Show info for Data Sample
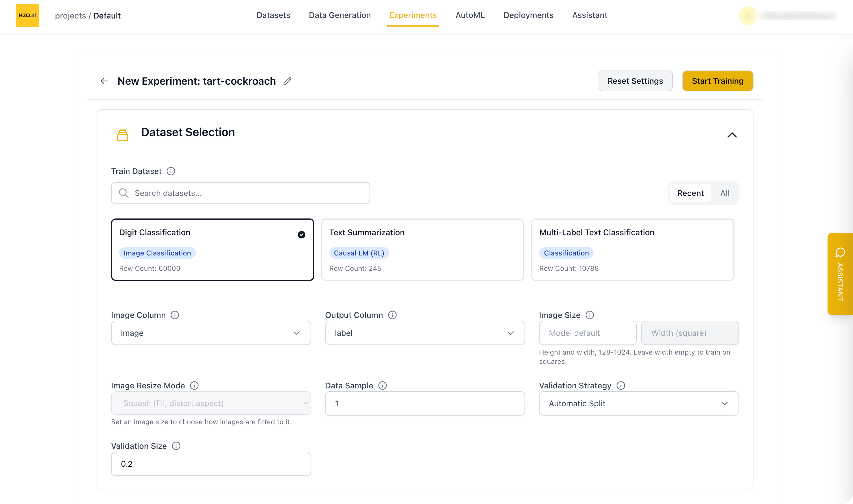 click(x=383, y=386)
